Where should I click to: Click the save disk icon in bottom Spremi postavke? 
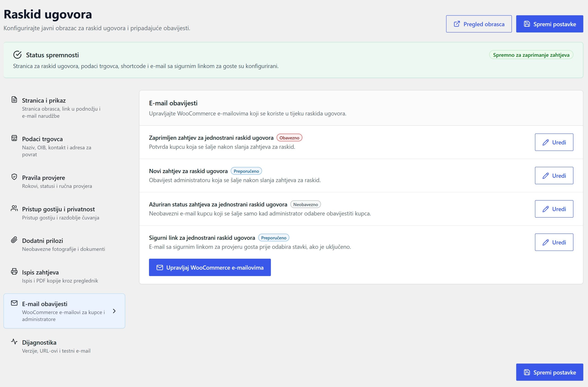527,372
